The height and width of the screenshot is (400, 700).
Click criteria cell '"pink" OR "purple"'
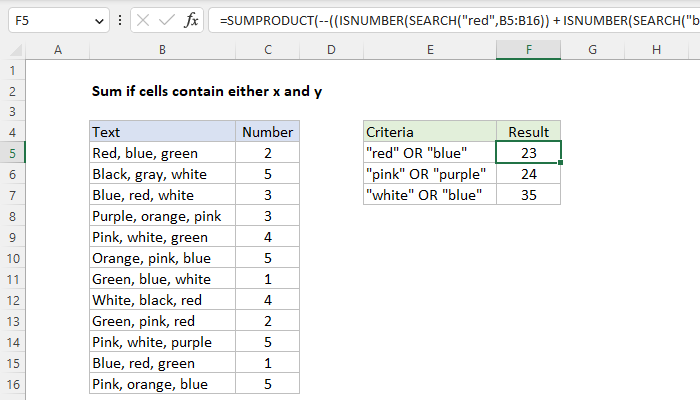(430, 174)
